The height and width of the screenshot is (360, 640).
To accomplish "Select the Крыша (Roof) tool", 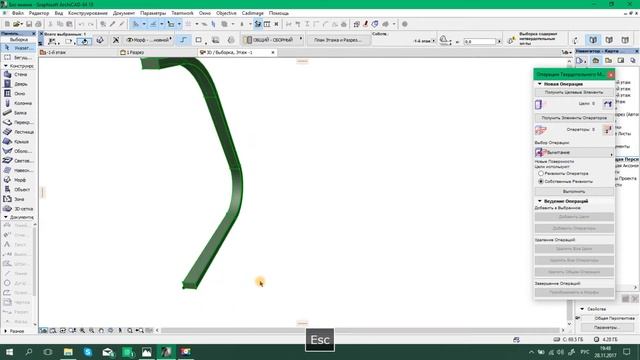I will [x=18, y=141].
